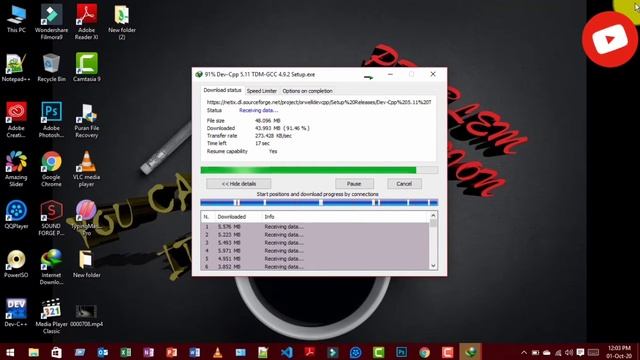Open Word from the taskbar

click(x=195, y=352)
